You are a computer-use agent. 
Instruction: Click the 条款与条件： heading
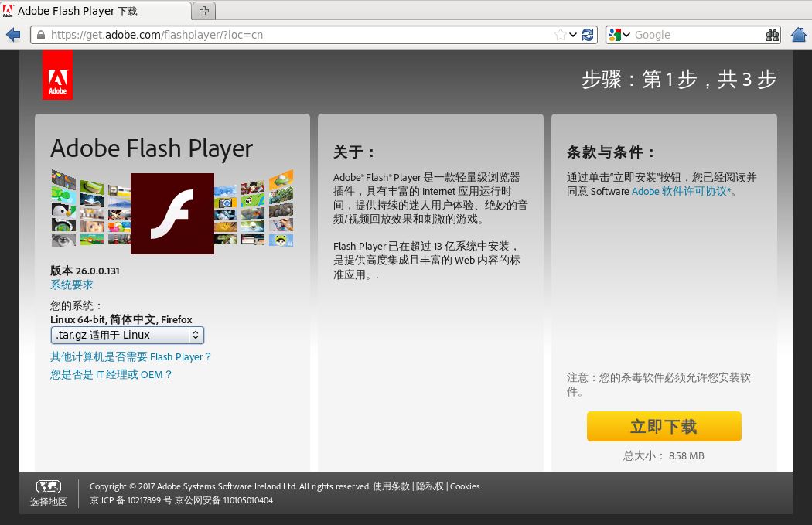611,152
